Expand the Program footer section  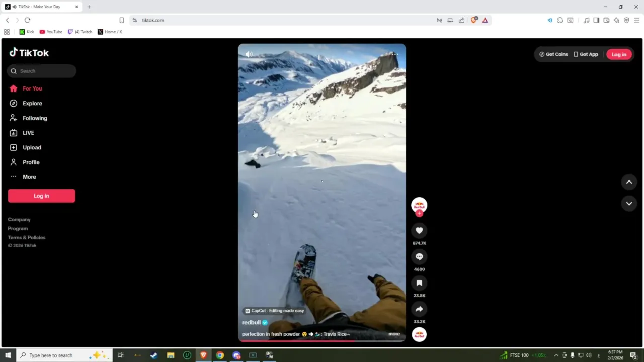(18, 229)
